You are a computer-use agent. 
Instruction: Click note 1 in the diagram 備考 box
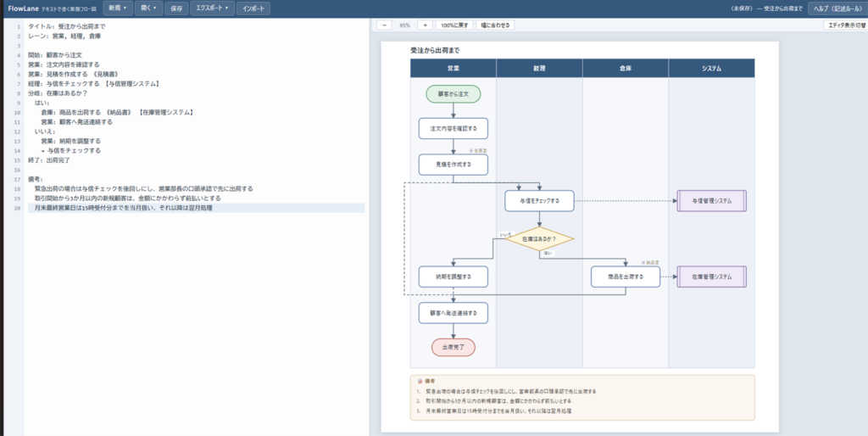[507, 391]
